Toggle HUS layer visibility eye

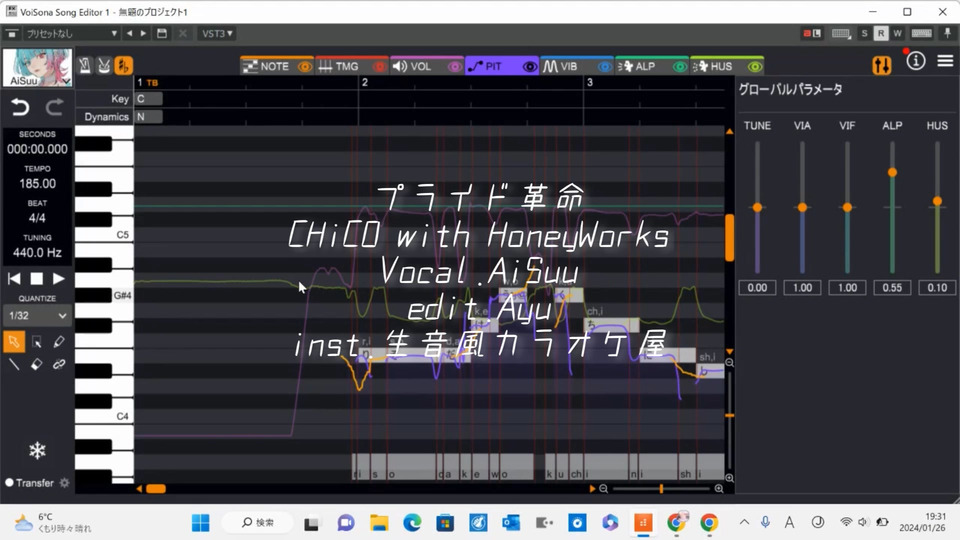(x=755, y=66)
